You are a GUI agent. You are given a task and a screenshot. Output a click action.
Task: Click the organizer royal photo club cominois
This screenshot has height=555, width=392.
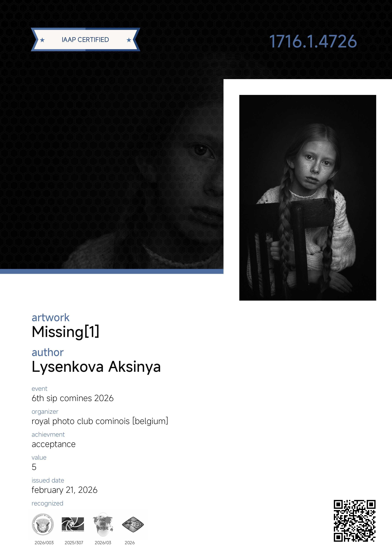click(100, 421)
